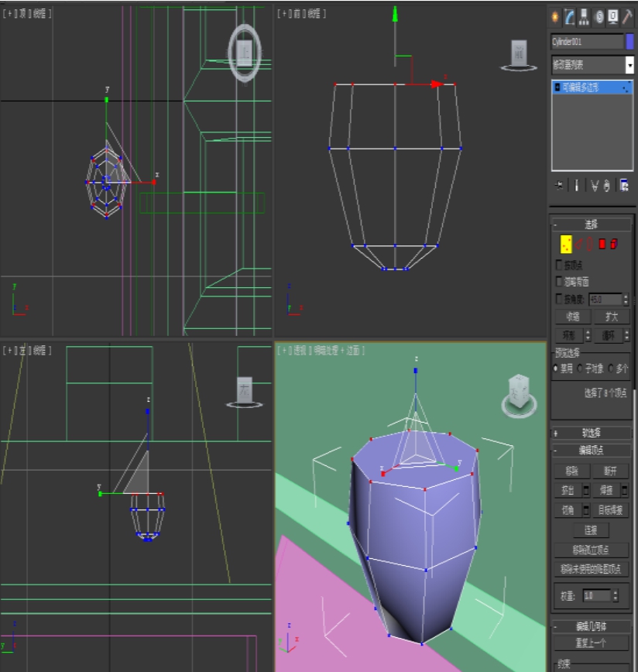Open left viewport label menu
Screen dimensions: 638x672
click(x=27, y=351)
